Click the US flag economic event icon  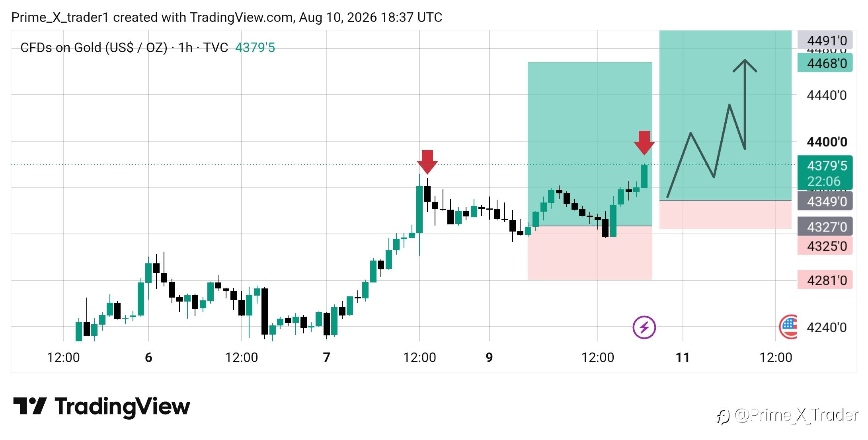(x=788, y=327)
